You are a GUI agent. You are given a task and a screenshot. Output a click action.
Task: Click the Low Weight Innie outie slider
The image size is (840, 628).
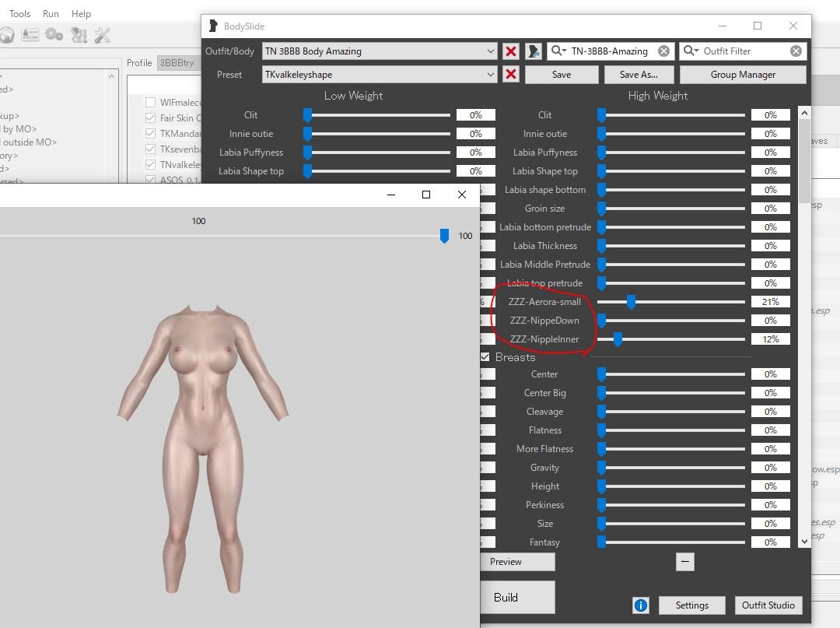(377, 133)
